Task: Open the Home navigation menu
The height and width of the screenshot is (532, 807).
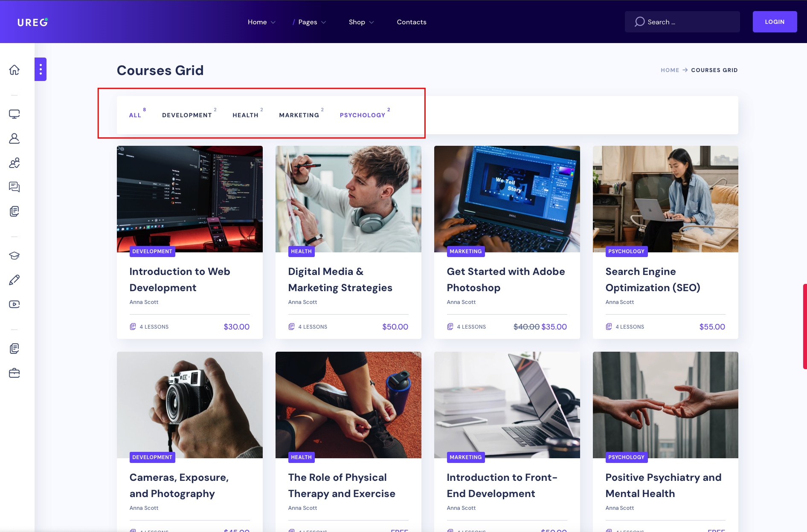Action: pyautogui.click(x=257, y=22)
